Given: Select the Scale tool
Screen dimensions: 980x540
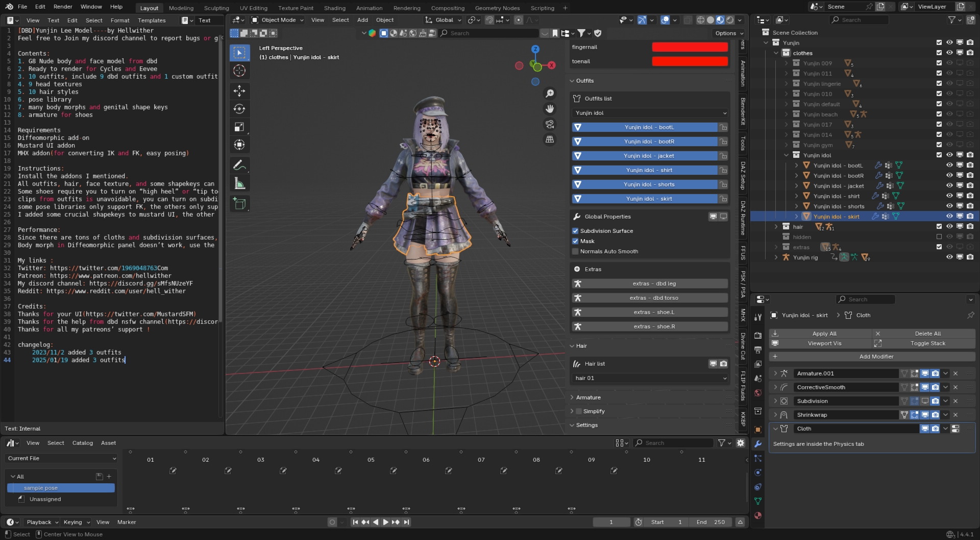Looking at the screenshot, I should click(239, 127).
